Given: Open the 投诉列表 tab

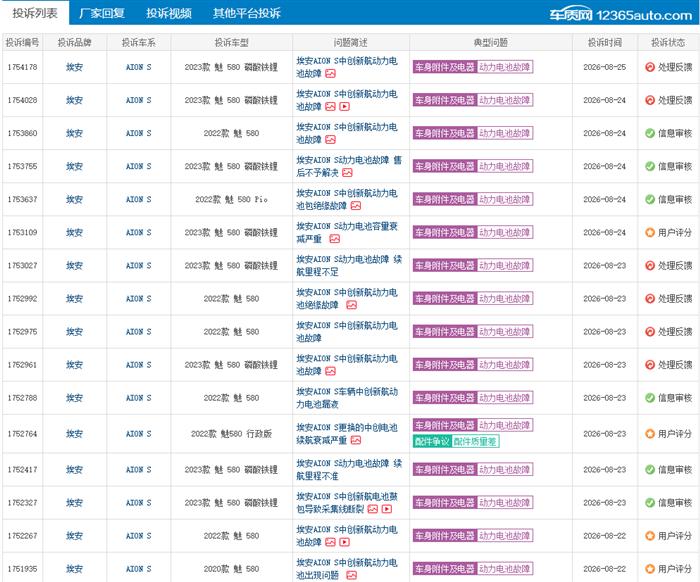Looking at the screenshot, I should (35, 13).
